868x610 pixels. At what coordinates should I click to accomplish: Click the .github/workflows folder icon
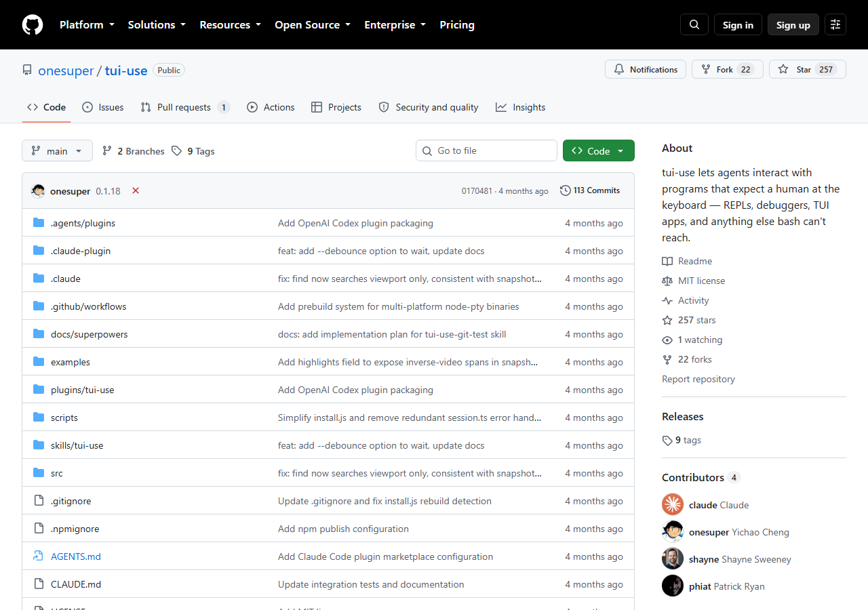(x=39, y=306)
